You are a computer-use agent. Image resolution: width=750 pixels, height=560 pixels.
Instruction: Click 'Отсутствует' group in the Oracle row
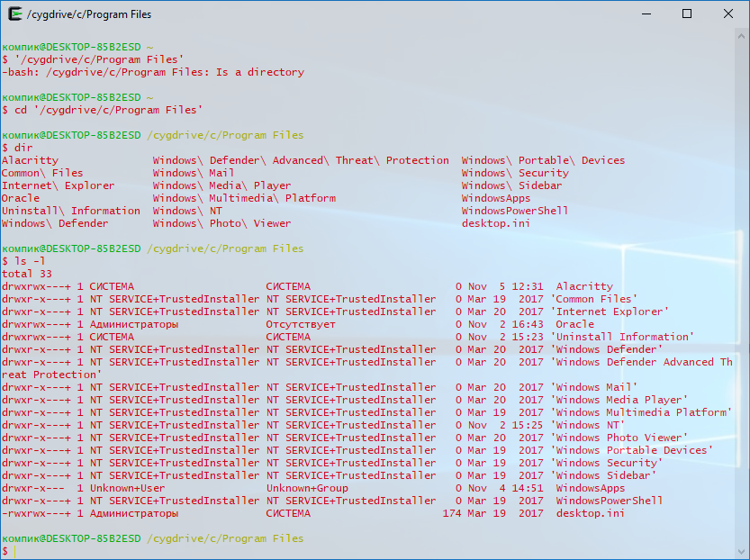click(x=301, y=324)
